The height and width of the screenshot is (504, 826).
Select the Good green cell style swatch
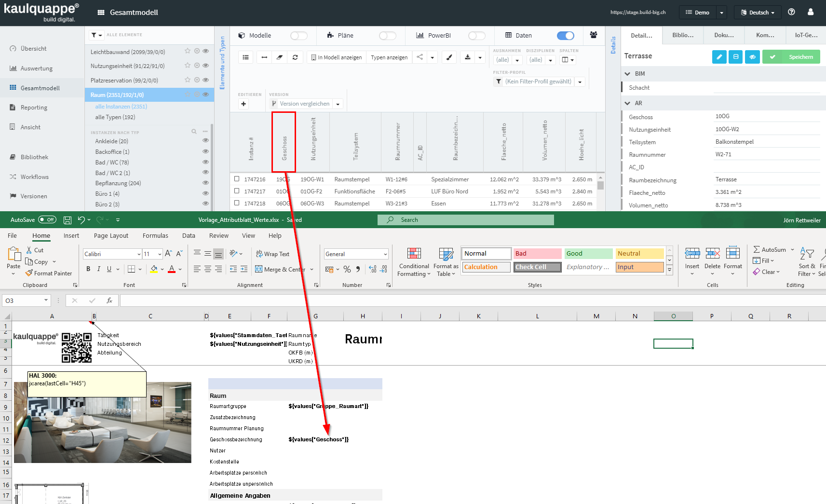(589, 254)
